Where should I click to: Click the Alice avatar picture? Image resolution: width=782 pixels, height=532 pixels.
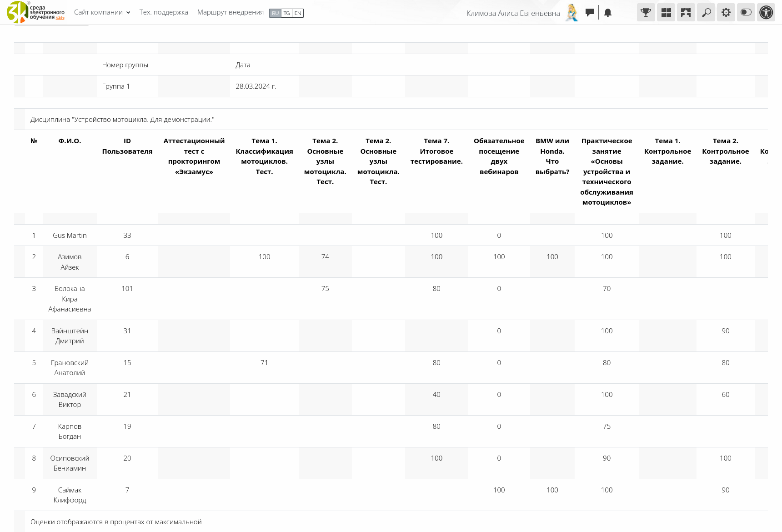(572, 13)
